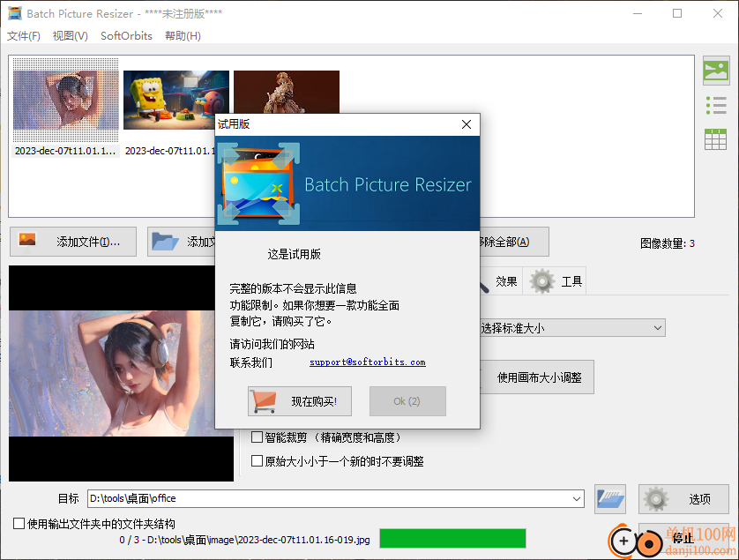Screen dimensions: 739x560
Task: Switch to list view icon
Action: point(716,106)
